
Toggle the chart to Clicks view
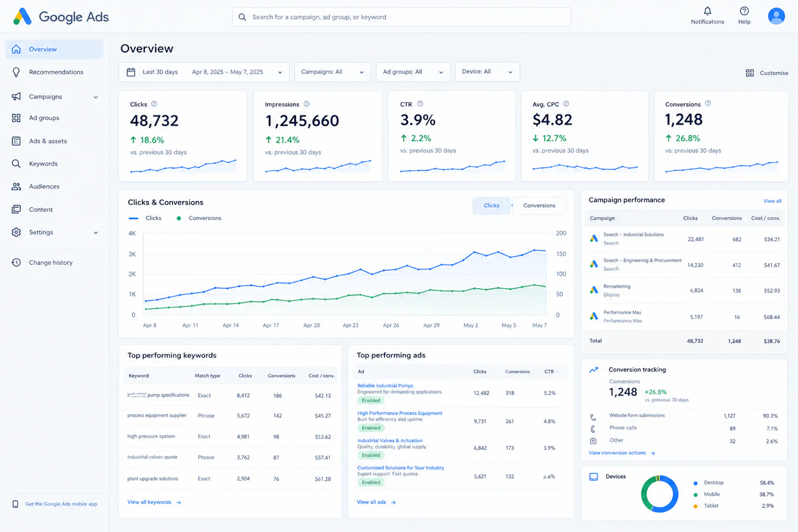[x=491, y=206]
